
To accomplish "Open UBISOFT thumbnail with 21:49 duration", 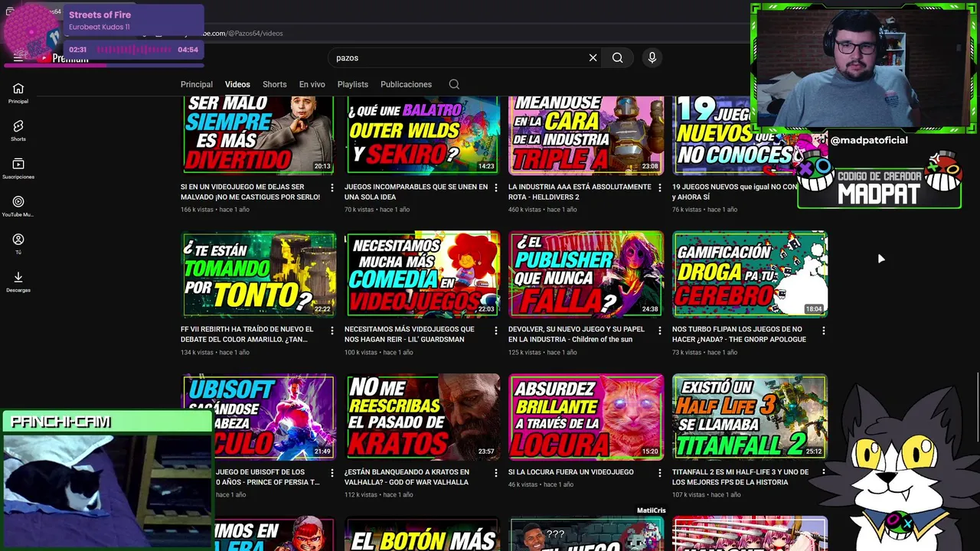I will (x=259, y=416).
